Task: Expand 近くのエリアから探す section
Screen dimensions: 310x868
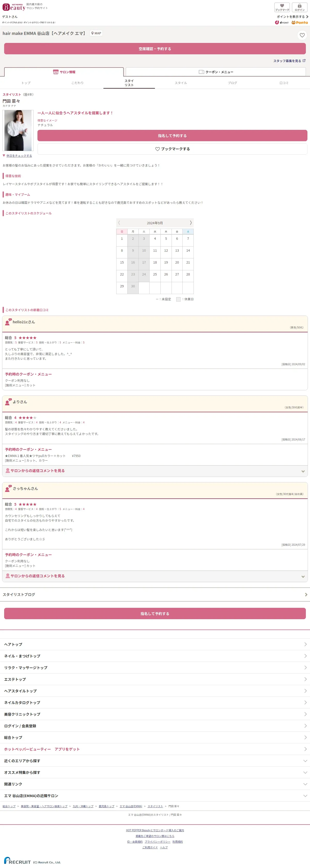Action: click(155, 761)
